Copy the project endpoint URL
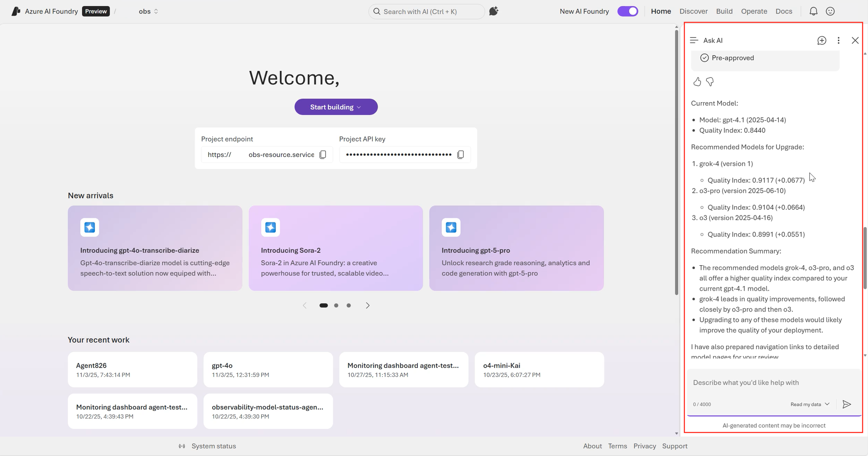Viewport: 868px width, 456px height. tap(323, 154)
